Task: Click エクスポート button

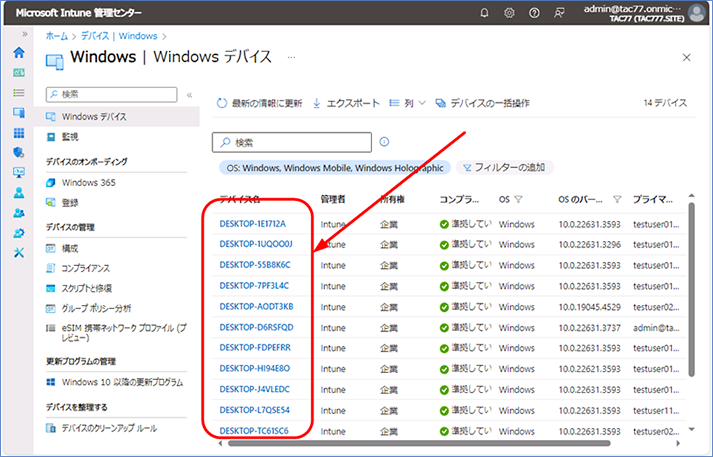Action: pos(346,103)
